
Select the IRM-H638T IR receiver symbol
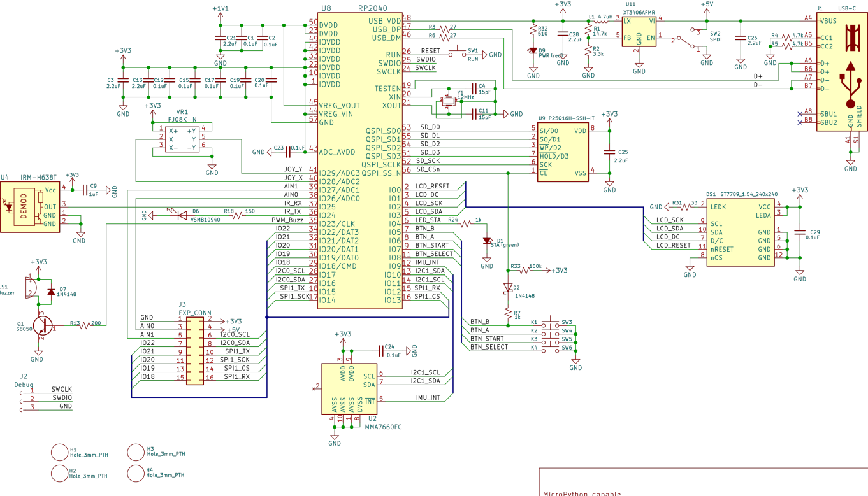tap(30, 206)
